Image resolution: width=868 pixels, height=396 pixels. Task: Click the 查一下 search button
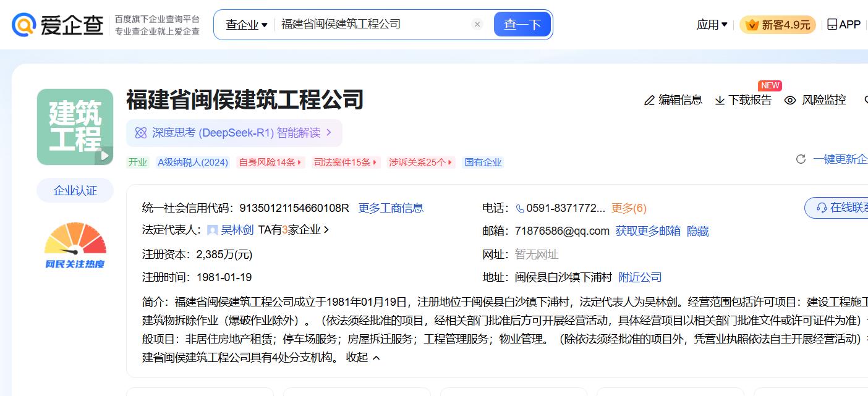pos(522,25)
